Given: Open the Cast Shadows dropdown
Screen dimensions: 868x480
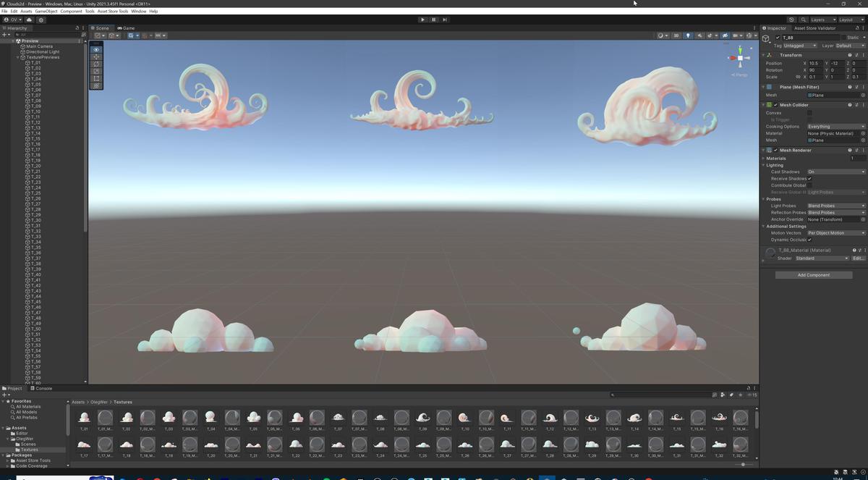Looking at the screenshot, I should pos(835,172).
